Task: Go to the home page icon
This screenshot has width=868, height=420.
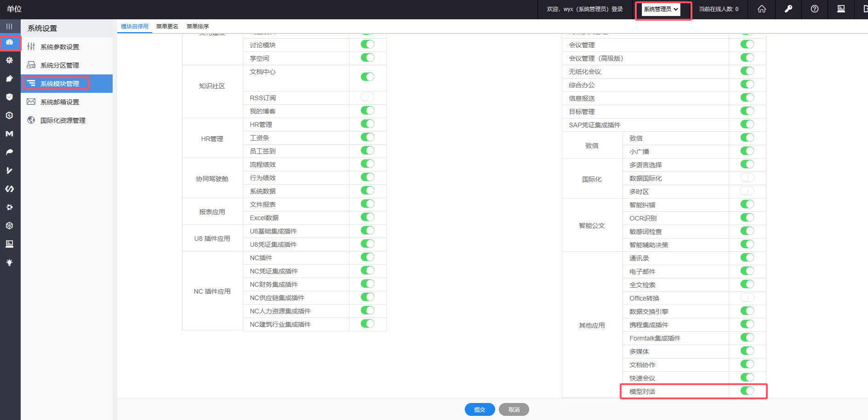Action: pos(762,9)
